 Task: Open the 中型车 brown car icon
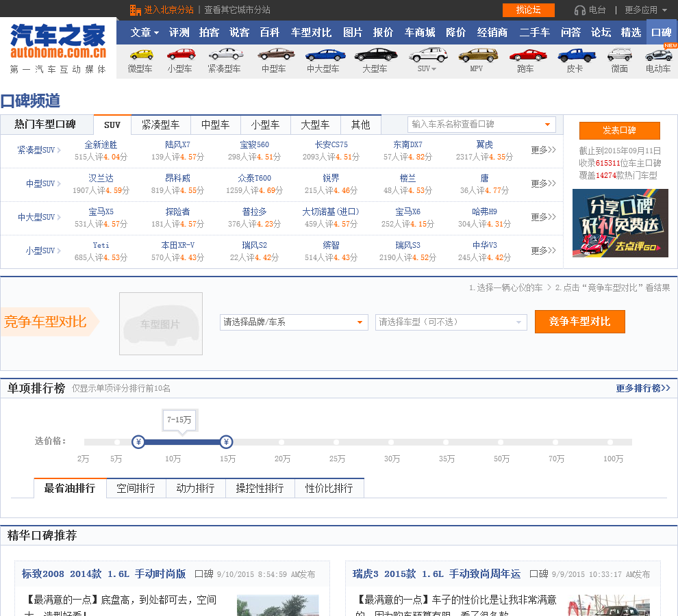pyautogui.click(x=276, y=55)
